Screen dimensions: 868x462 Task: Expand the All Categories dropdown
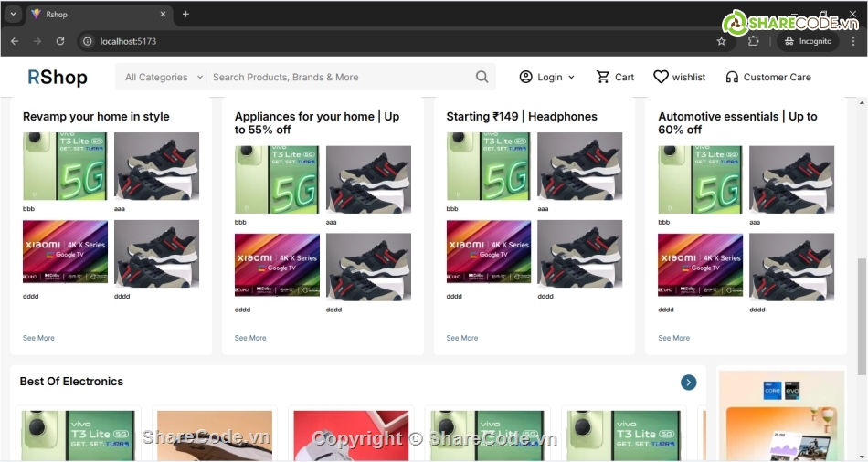coord(164,77)
